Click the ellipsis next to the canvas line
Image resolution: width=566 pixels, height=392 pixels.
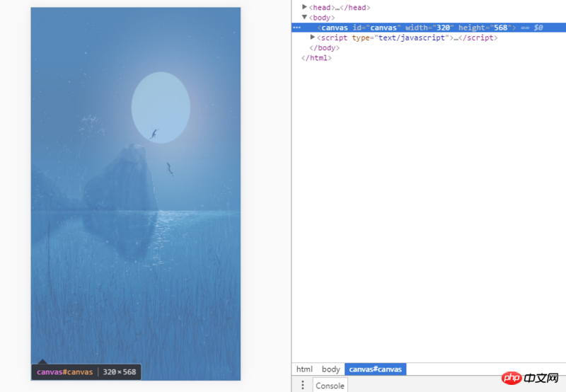click(x=296, y=28)
